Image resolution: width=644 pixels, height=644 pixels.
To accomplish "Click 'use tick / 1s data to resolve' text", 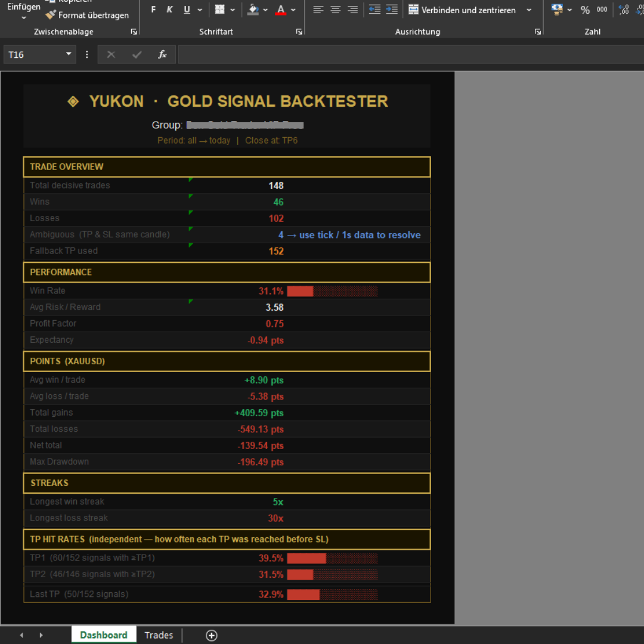I will (x=360, y=235).
